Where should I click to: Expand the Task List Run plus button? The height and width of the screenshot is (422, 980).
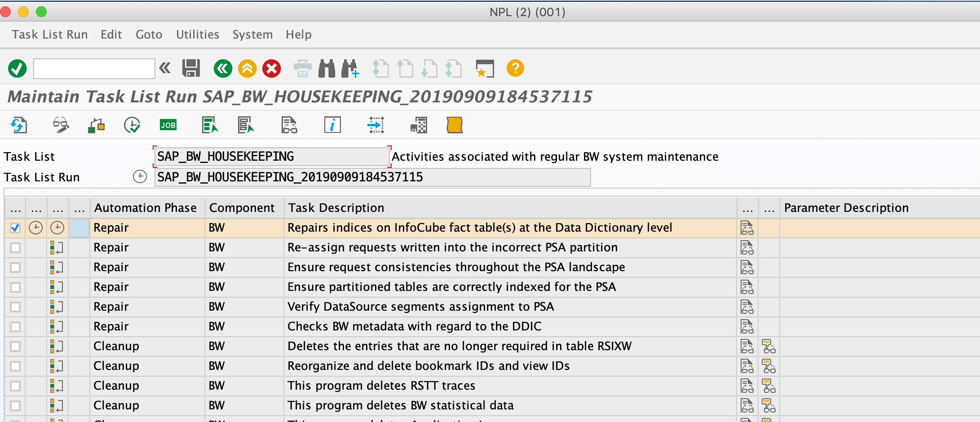click(140, 177)
